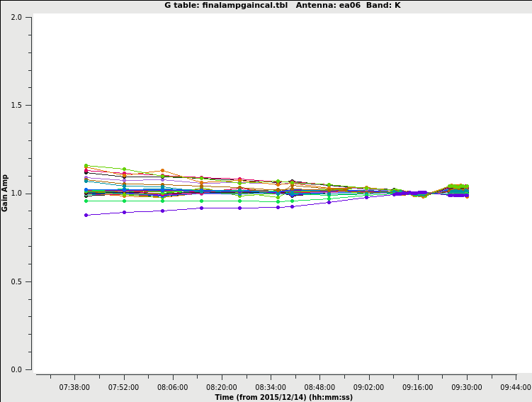The image size is (532, 402).
Task: Click the 09:44:00 time tick label
Action: click(x=516, y=387)
